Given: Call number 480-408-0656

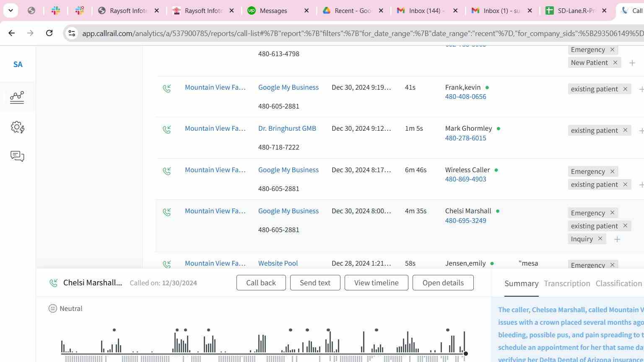Looking at the screenshot, I should (465, 96).
